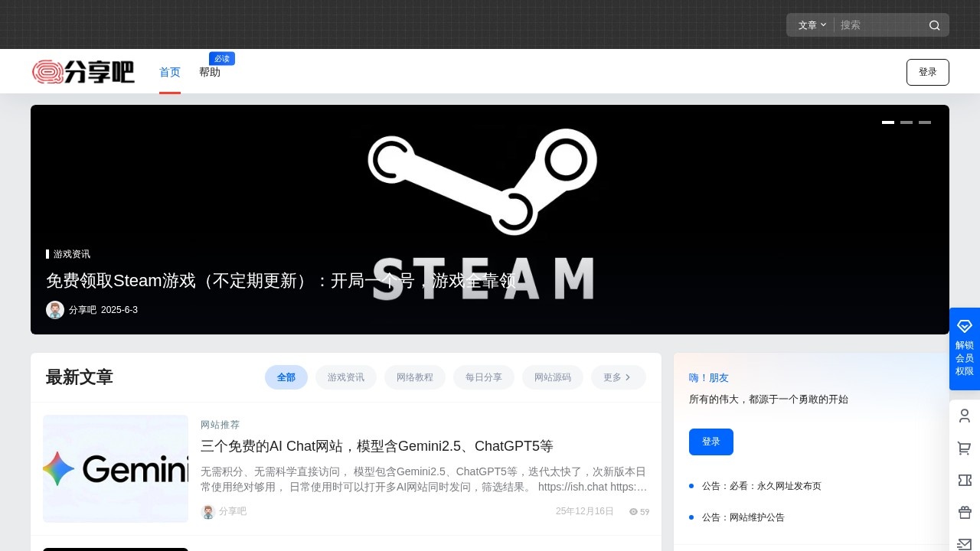Viewport: 980px width, 551px height.
Task: Click the 分享吧 site logo
Action: (83, 71)
